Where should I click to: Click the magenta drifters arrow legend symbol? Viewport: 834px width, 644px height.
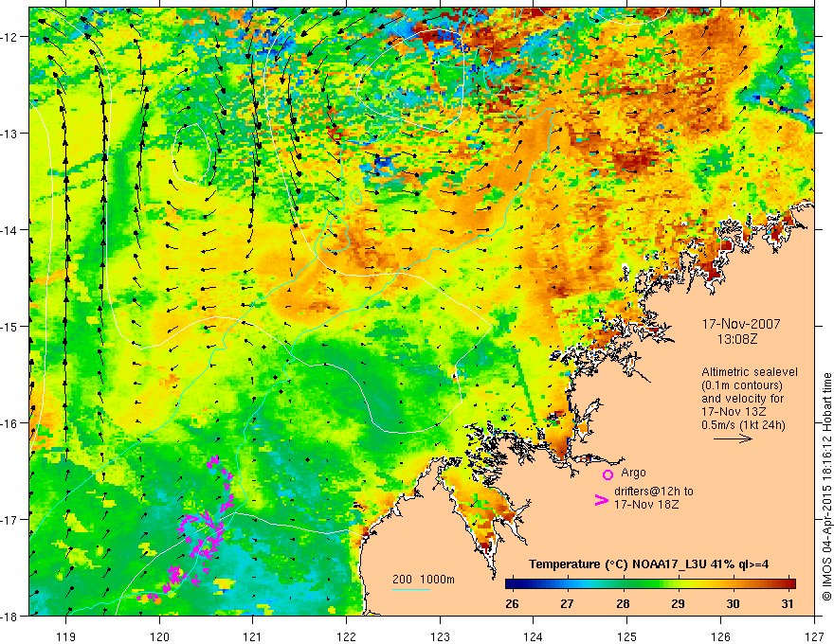pyautogui.click(x=601, y=499)
